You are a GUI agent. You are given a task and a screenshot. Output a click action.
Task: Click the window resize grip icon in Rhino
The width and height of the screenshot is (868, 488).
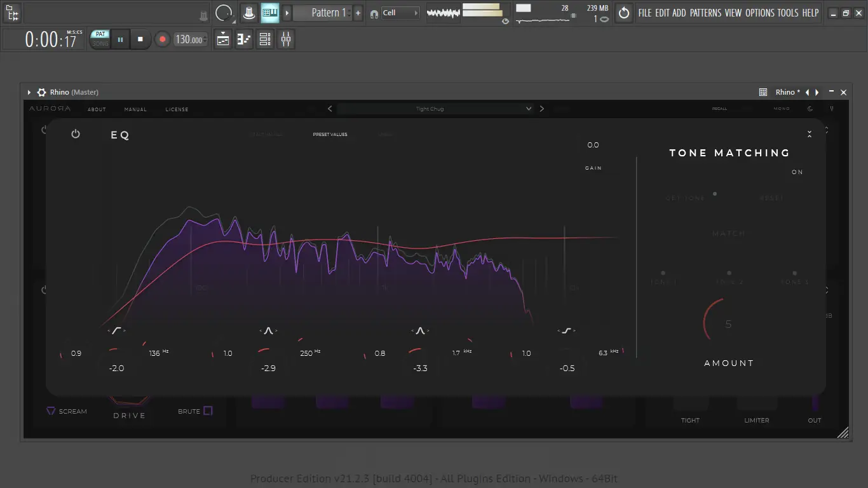[843, 433]
